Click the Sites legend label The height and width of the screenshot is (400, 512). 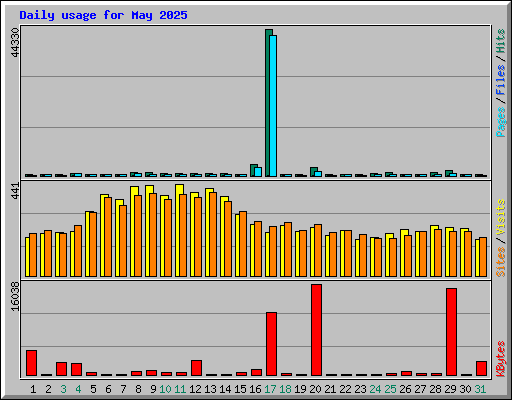click(x=501, y=262)
